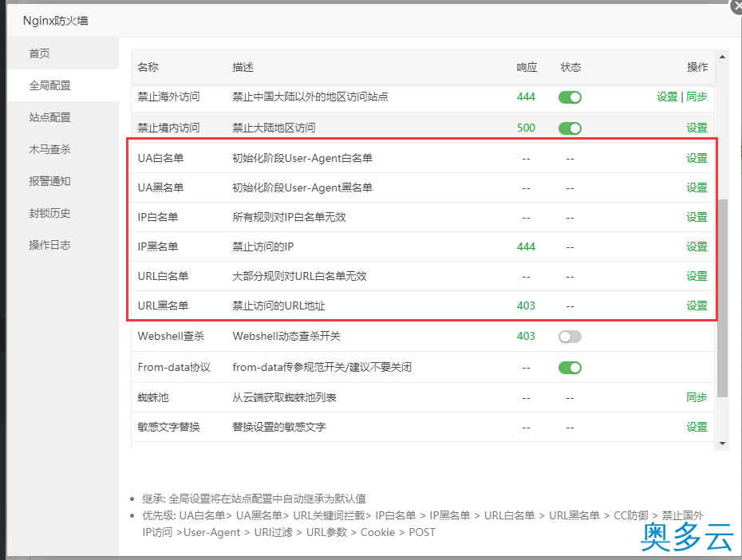
Task: Open 设置 for 敏感文字替换
Action: pos(697,427)
